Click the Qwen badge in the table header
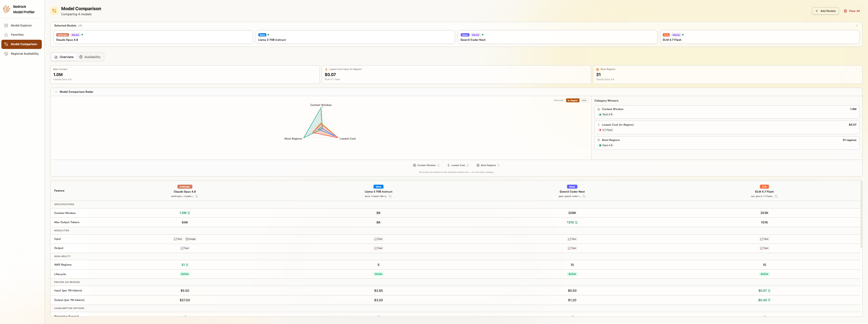The height and width of the screenshot is (324, 868). (x=572, y=187)
